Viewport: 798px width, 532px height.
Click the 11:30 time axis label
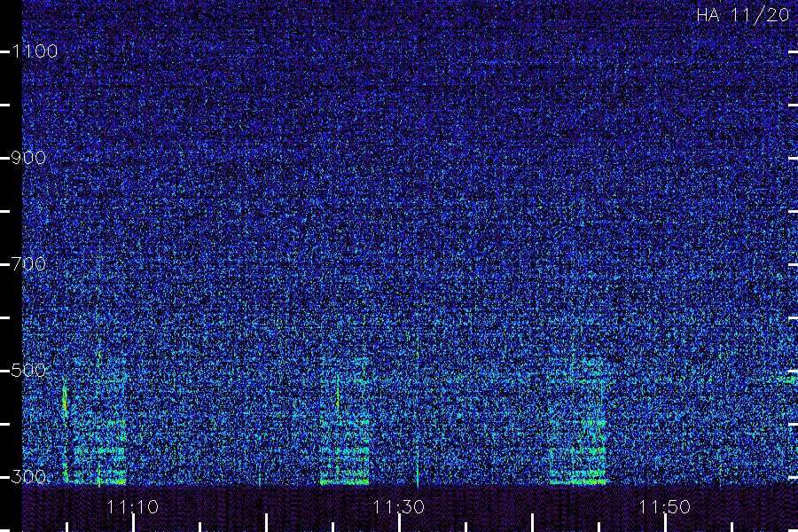[399, 506]
